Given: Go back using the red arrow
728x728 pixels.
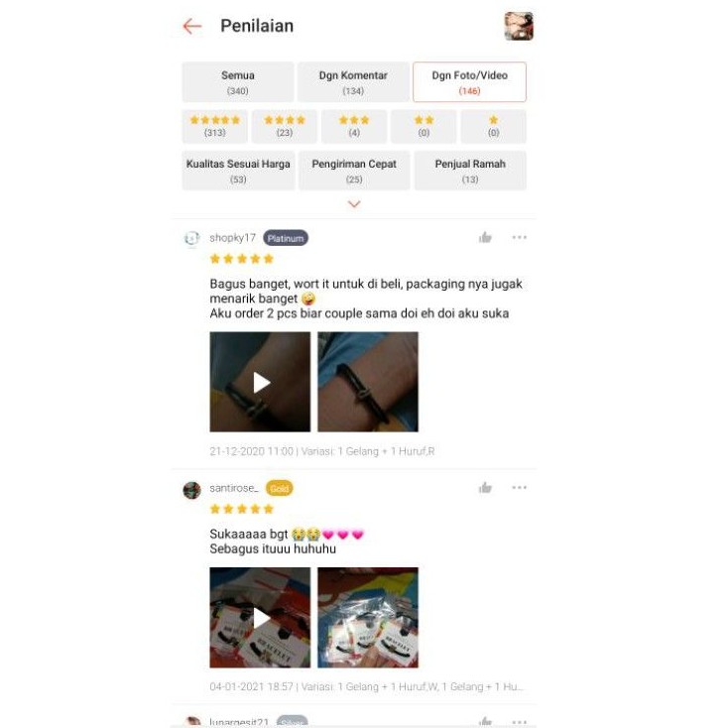Looking at the screenshot, I should pos(191,27).
